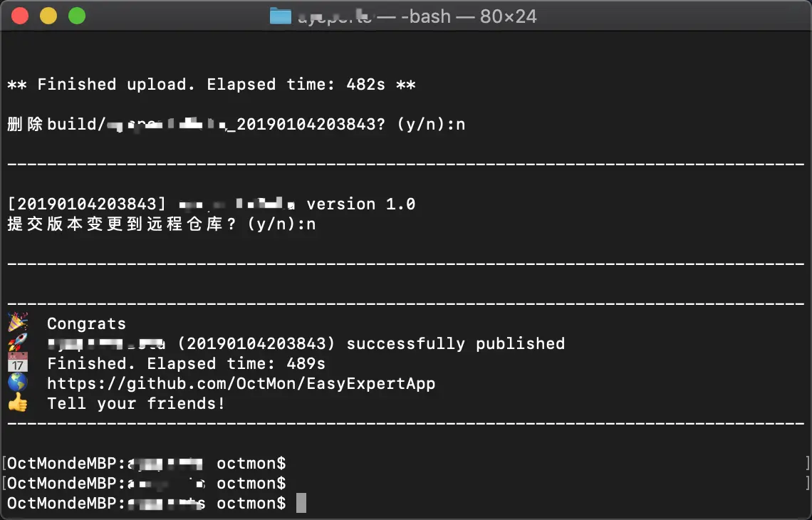The width and height of the screenshot is (812, 520).
Task: Click the thumbs-up emoji icon
Action: pos(17,402)
